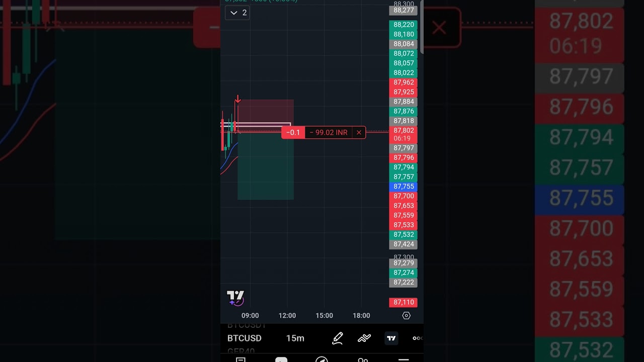The height and width of the screenshot is (362, 644).
Task: Tap the 87,424 price label
Action: point(404,244)
